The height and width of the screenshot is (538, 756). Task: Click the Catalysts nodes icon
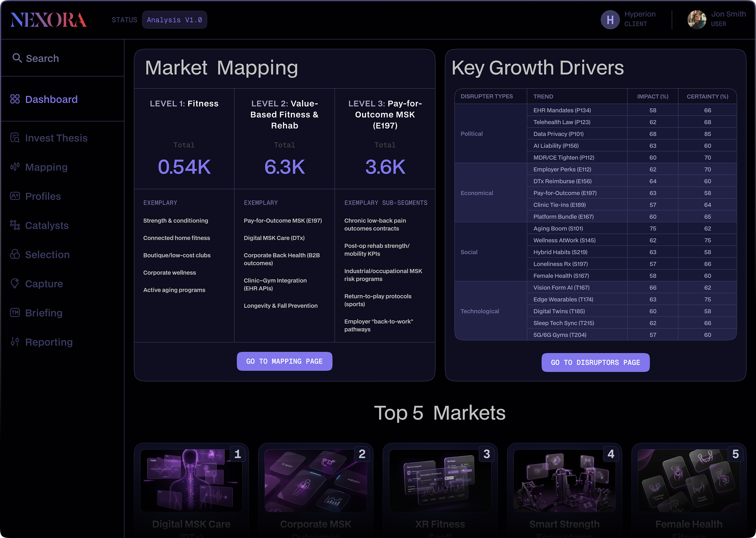click(x=15, y=225)
